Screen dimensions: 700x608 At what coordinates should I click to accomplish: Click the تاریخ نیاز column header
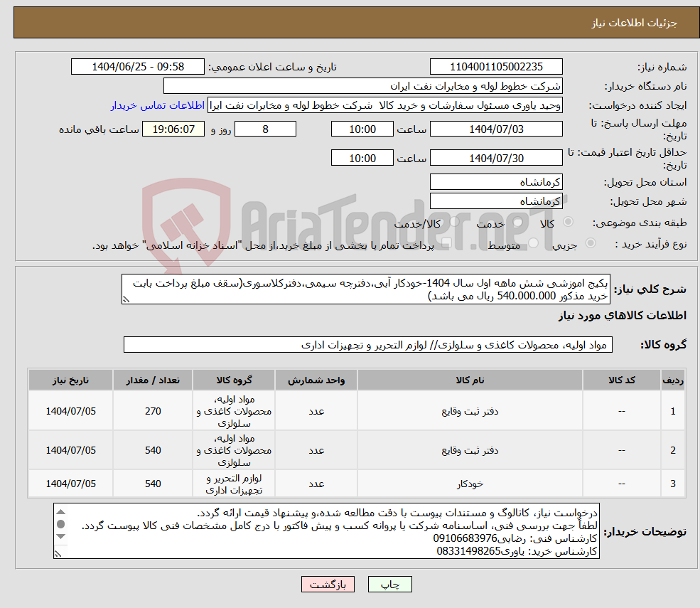point(70,380)
